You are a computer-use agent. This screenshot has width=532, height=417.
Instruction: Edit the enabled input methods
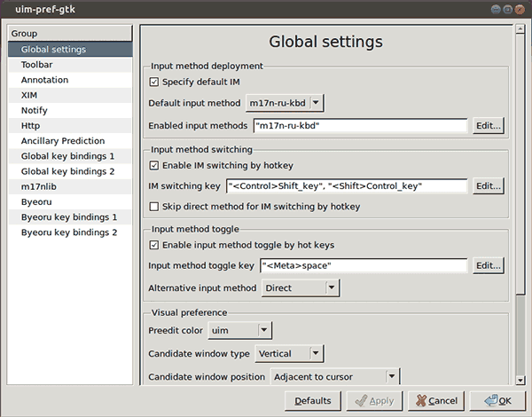click(489, 126)
